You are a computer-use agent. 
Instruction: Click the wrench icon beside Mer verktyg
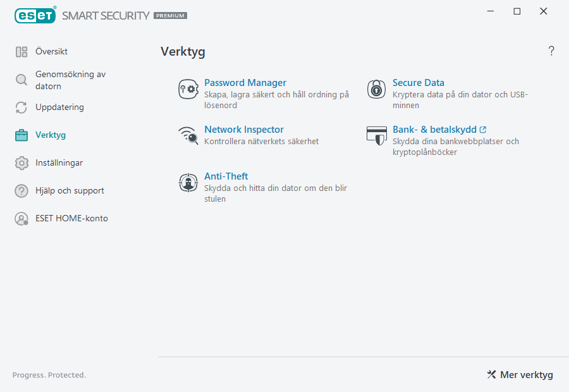(491, 374)
